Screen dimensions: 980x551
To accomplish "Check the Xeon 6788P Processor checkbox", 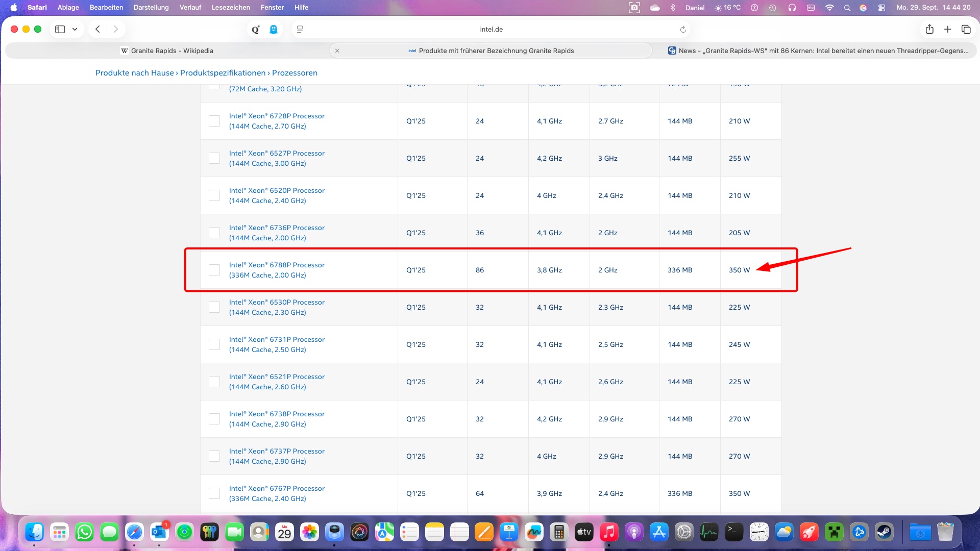I will [214, 270].
